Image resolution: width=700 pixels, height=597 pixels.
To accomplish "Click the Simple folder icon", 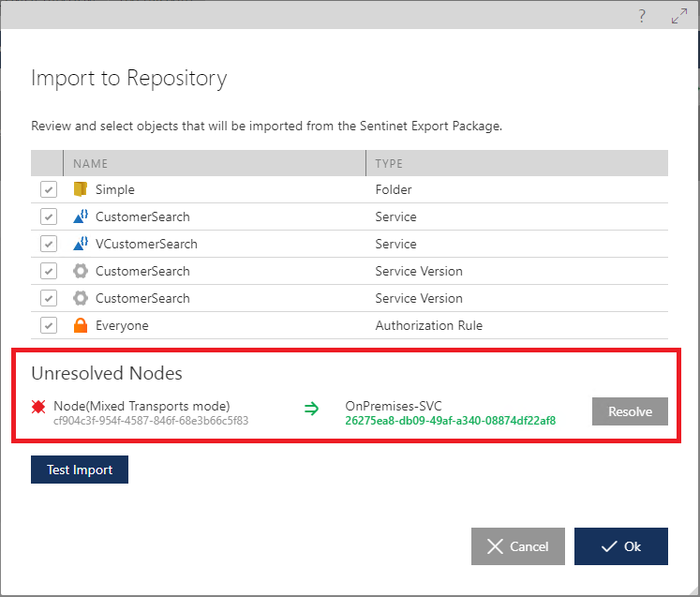I will tap(80, 189).
